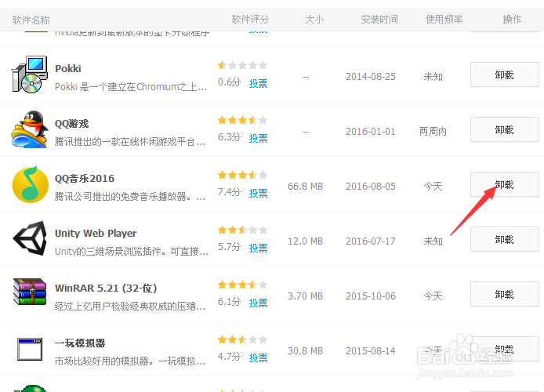Image resolution: width=544 pixels, height=392 pixels.
Task: Open 投票 for Unity Web Player
Action: pos(258,247)
